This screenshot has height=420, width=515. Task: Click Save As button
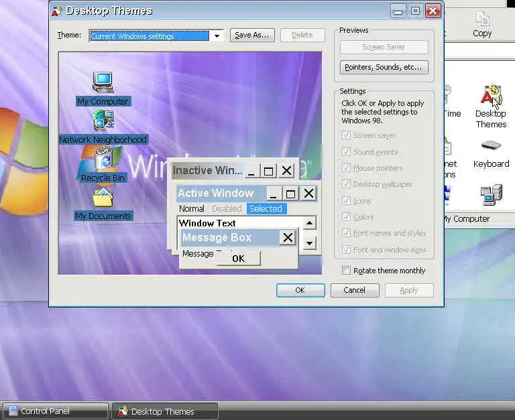(x=252, y=35)
